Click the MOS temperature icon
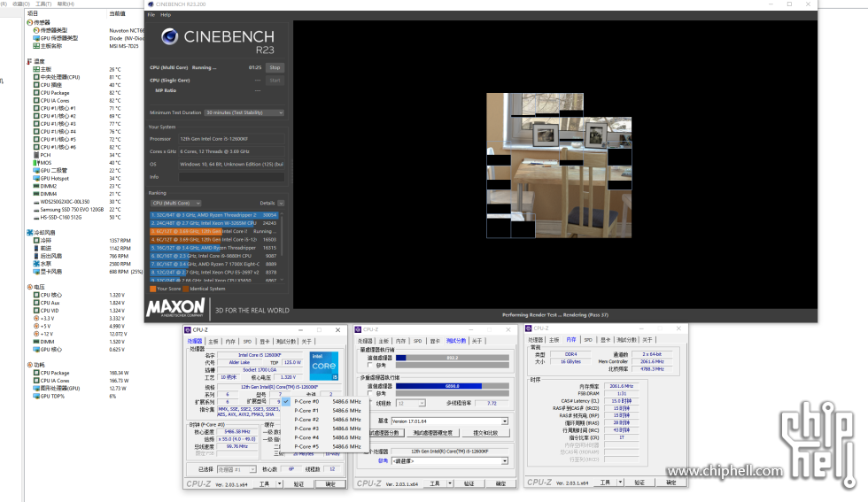 (x=36, y=163)
